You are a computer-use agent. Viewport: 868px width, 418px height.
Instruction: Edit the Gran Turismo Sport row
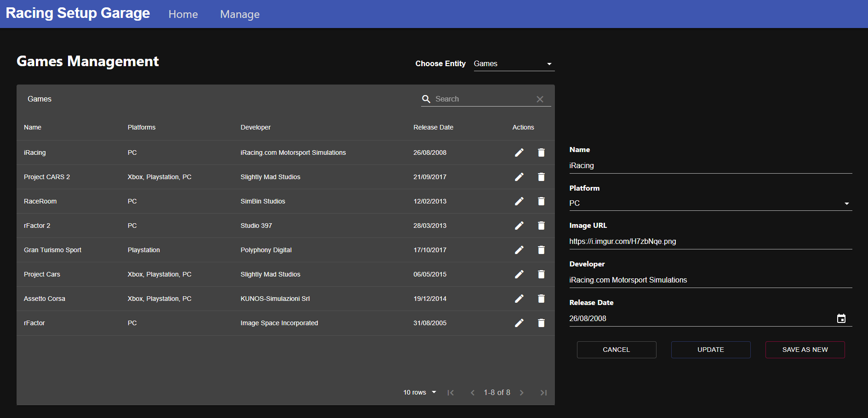(519, 250)
